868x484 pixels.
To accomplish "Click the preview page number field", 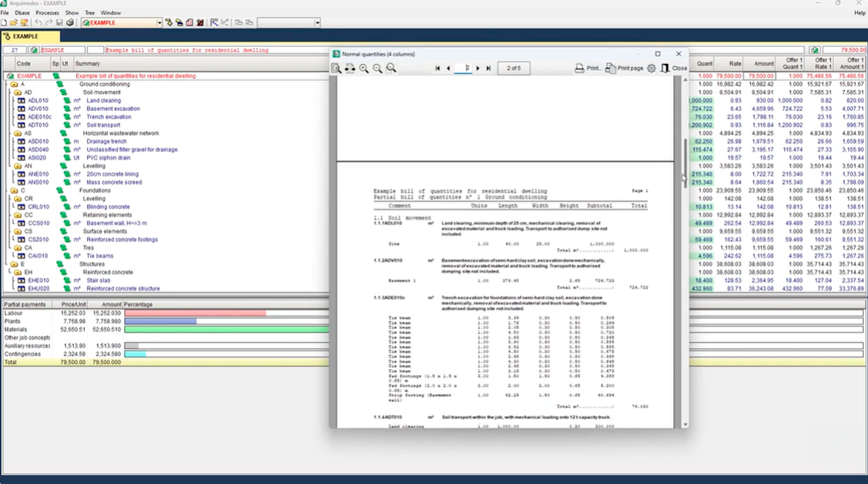I will 464,69.
